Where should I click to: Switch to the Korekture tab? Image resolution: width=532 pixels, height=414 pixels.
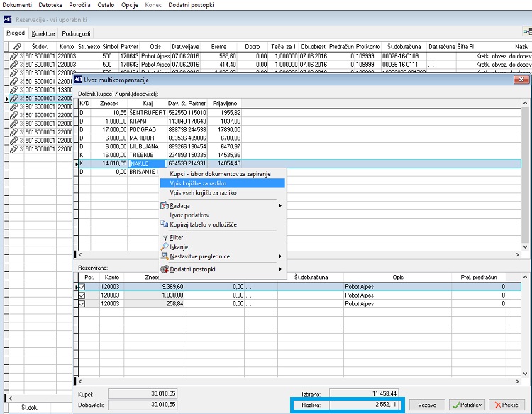tap(43, 33)
